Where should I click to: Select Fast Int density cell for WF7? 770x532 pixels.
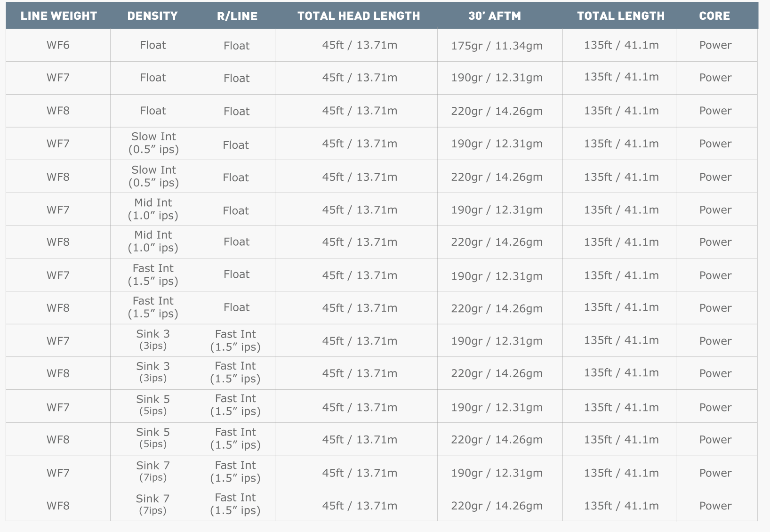point(153,274)
